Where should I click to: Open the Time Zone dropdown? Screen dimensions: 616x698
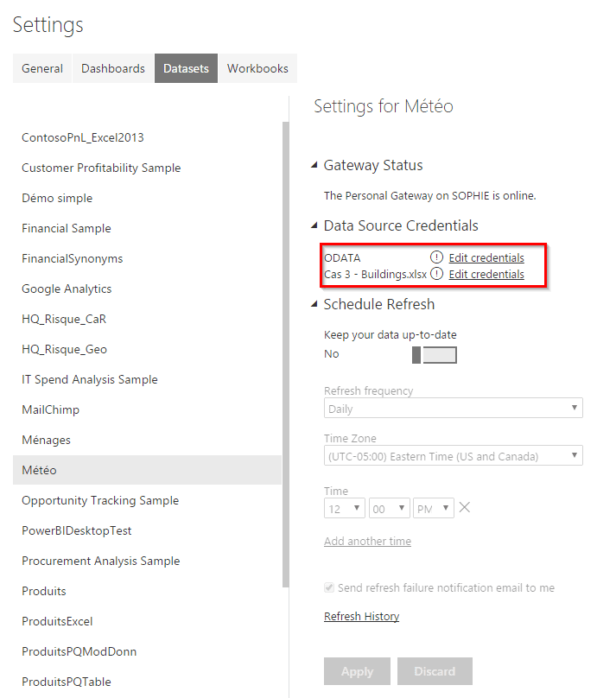click(x=454, y=456)
